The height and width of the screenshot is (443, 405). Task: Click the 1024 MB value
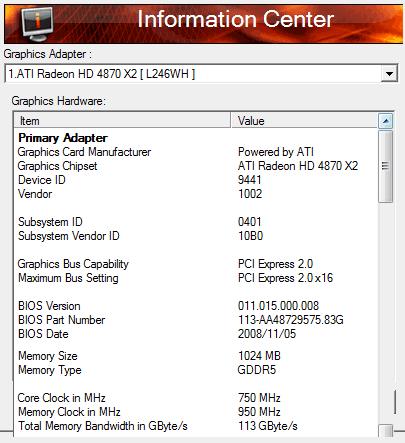pyautogui.click(x=259, y=356)
